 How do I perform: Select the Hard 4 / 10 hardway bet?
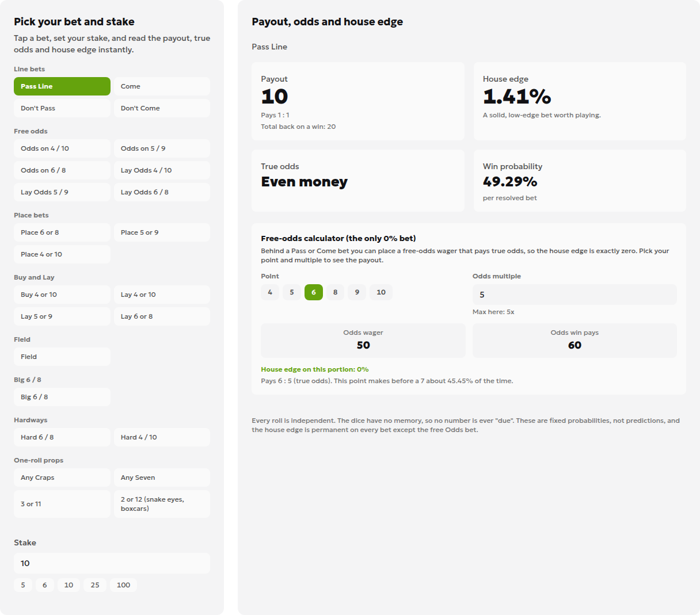(x=162, y=437)
